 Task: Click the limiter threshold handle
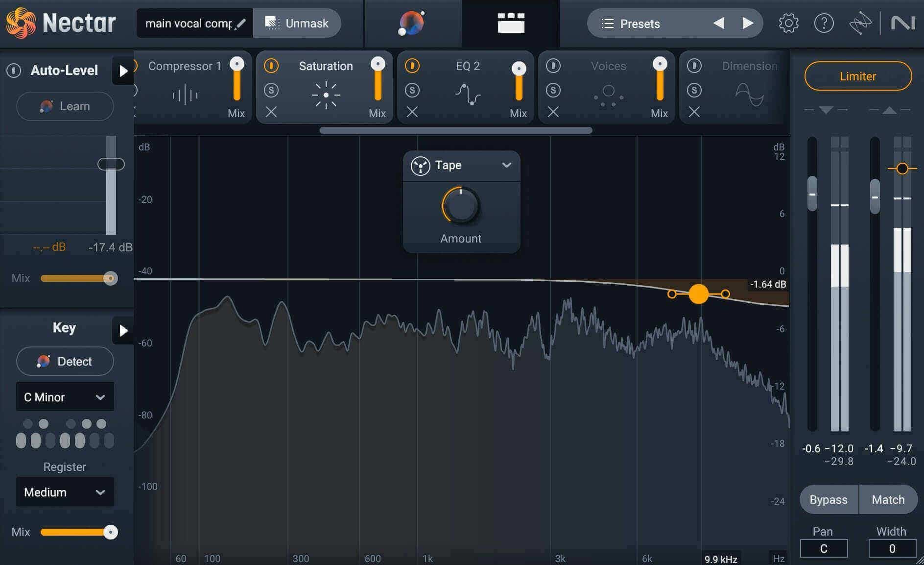[902, 169]
